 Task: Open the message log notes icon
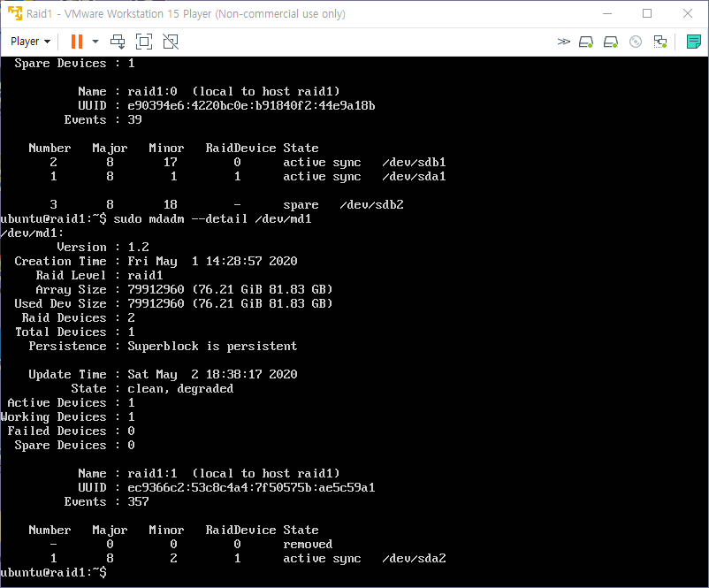pyautogui.click(x=693, y=42)
